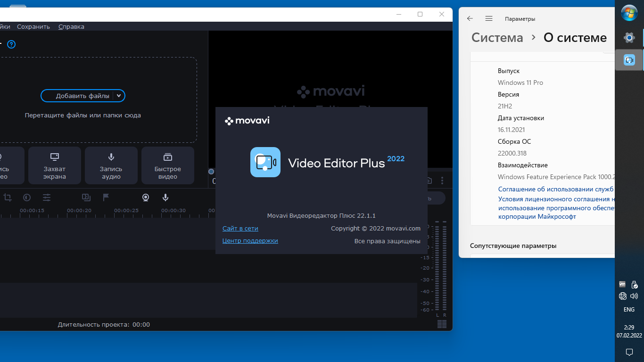This screenshot has height=362, width=644.
Task: Click the volume speaker icon in system tray
Action: point(634,296)
